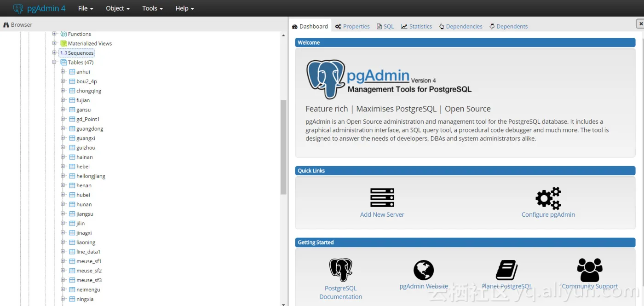Expand the guangdong table node

pos(63,128)
